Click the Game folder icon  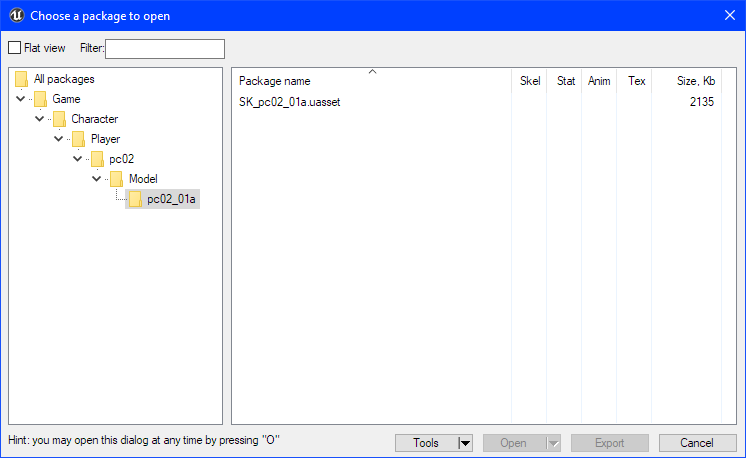point(40,99)
